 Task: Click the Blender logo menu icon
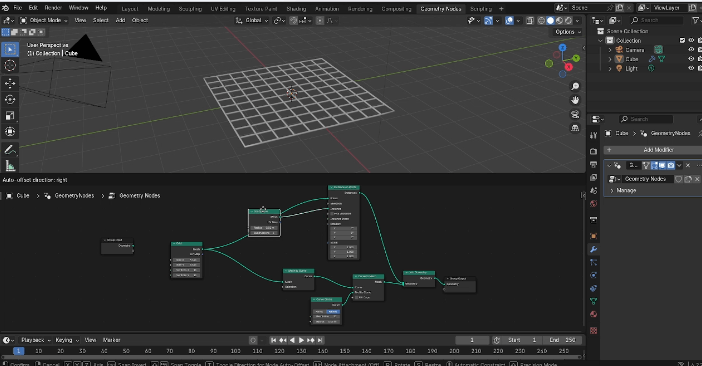(x=5, y=8)
